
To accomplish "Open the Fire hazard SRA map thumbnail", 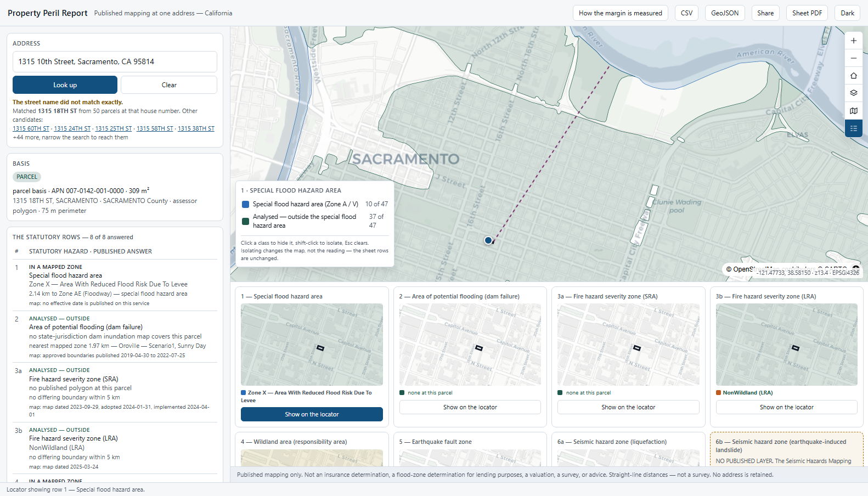I will click(628, 345).
